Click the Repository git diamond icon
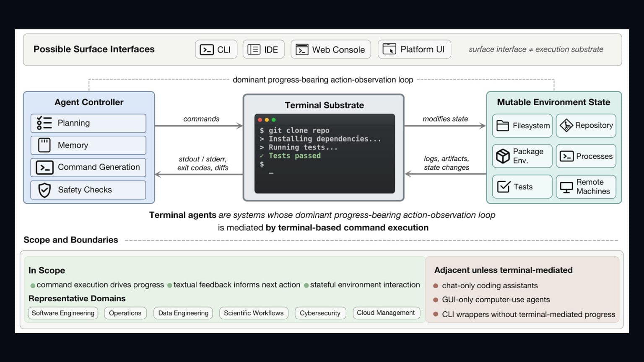 coord(566,125)
